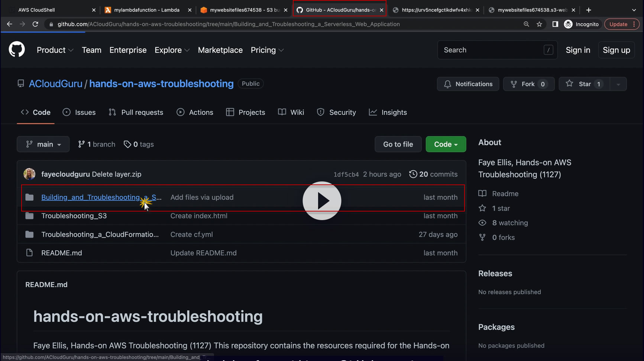Open the 'Create cf.yml' commit message
This screenshot has height=361, width=644.
point(192,235)
